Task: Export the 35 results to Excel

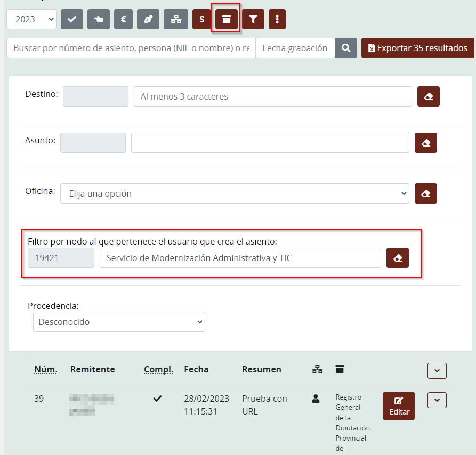Action: pos(417,48)
